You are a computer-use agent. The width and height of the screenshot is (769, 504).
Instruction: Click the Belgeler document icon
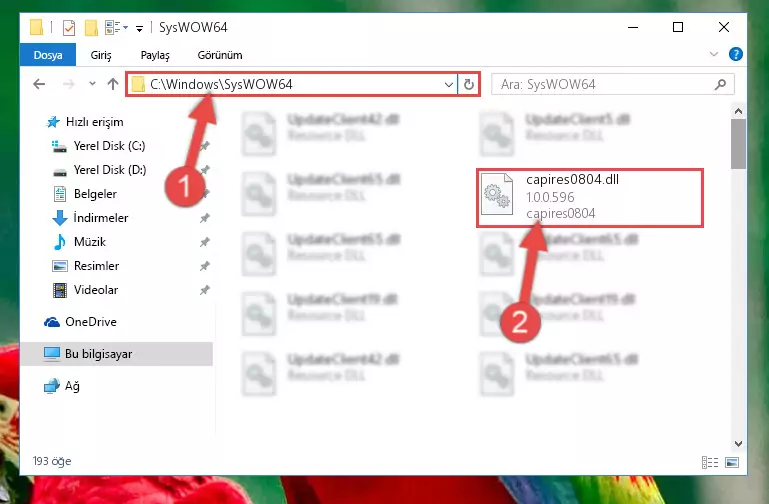coord(60,194)
